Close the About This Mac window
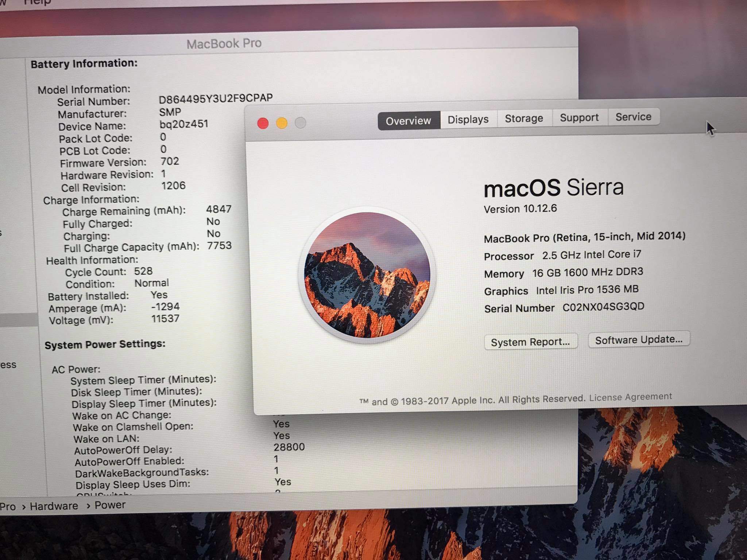The width and height of the screenshot is (747, 560). point(263,123)
